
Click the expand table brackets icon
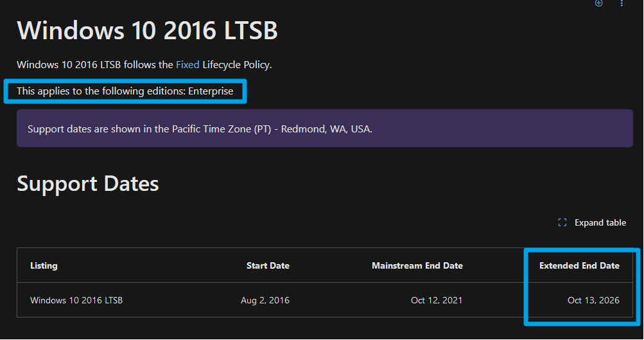coord(562,222)
